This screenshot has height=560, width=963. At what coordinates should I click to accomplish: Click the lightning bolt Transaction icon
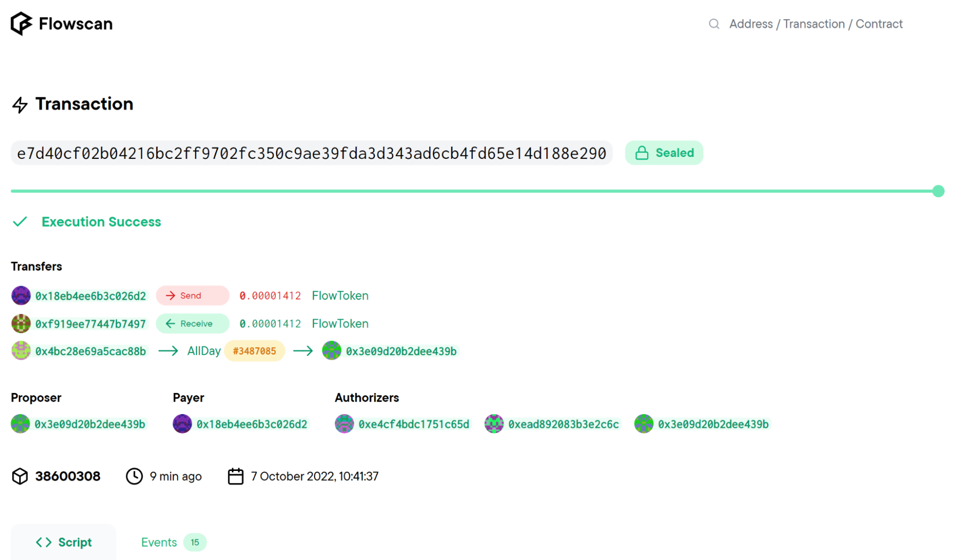pos(20,104)
